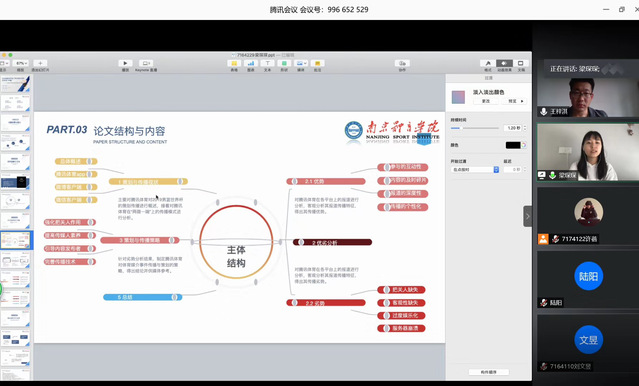The image size is (639, 386).
Task: Toggle the Document inspector panel
Action: tap(520, 63)
